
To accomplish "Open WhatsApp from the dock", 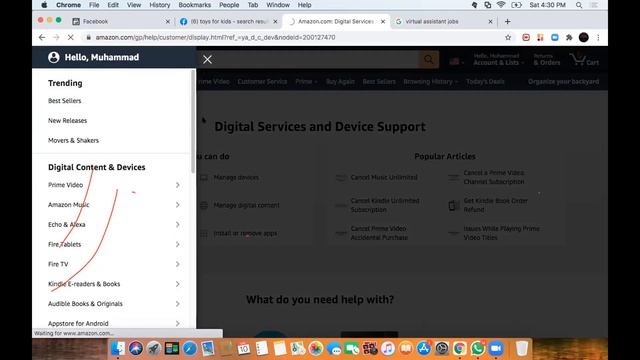I will [478, 348].
